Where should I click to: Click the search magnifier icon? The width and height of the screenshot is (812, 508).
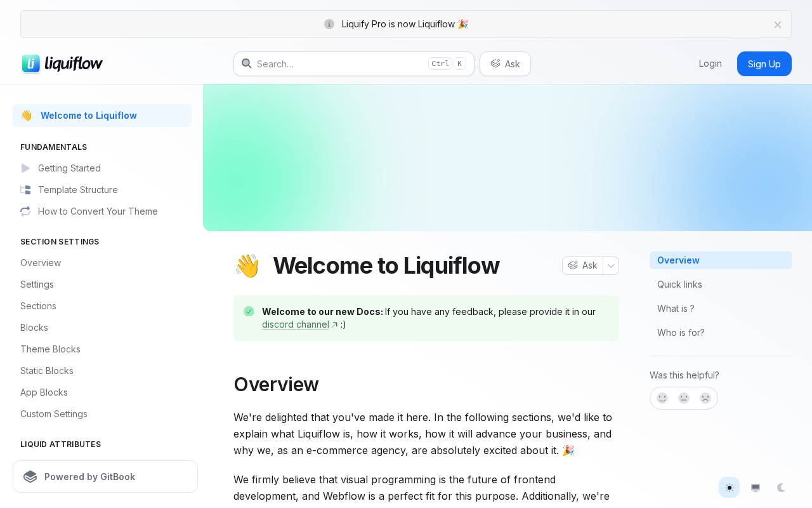[247, 63]
